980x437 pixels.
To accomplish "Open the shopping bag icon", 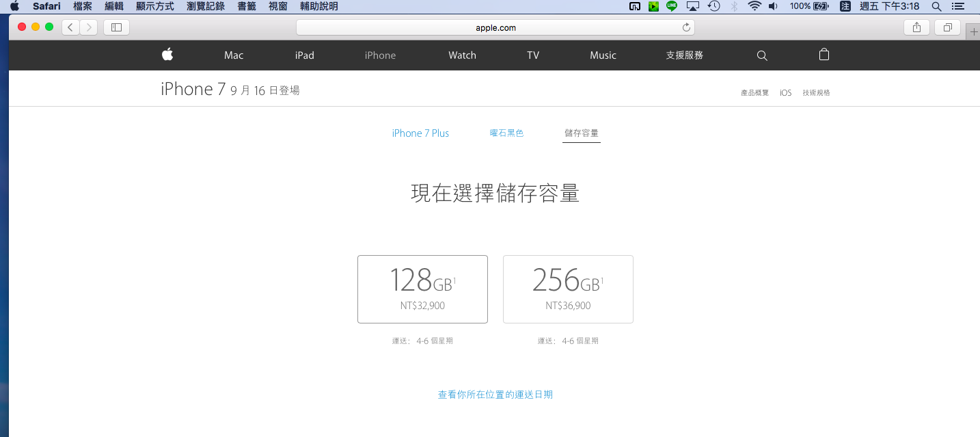I will pos(824,55).
